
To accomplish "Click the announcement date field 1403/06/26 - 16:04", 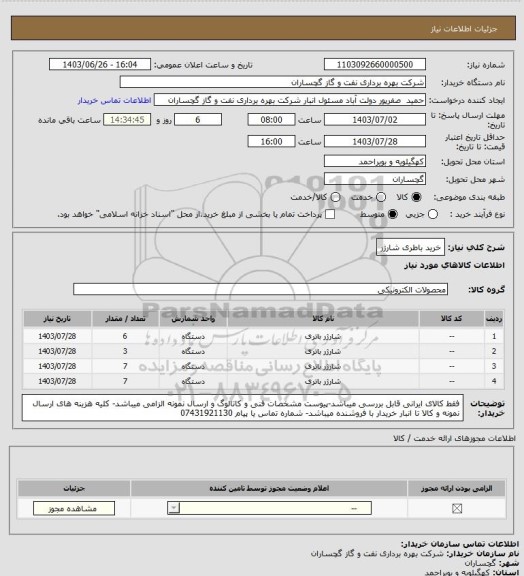I will point(100,64).
